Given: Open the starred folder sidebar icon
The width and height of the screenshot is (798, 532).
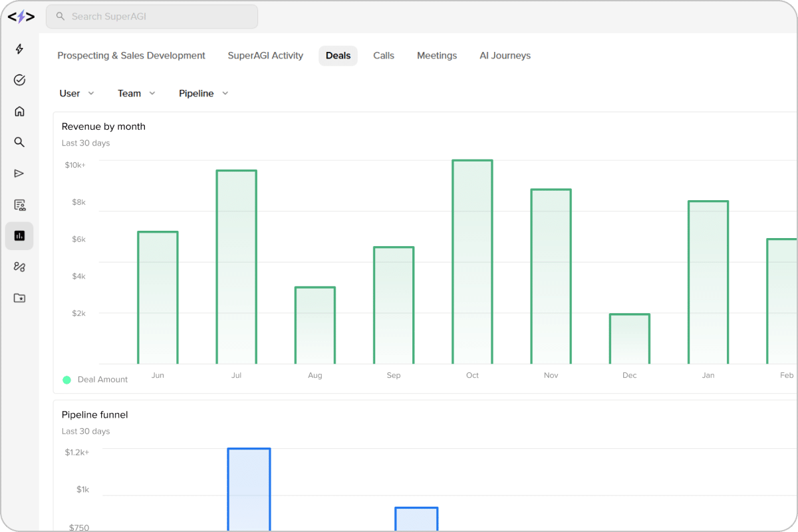Looking at the screenshot, I should tap(19, 299).
